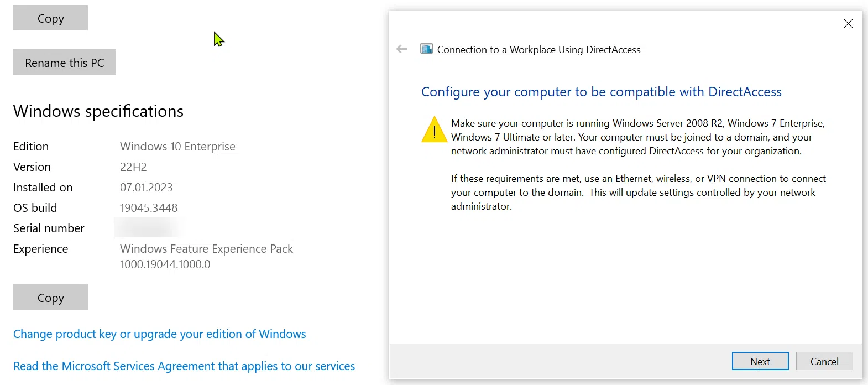Viewport: 868px width, 385px height.
Task: Select the OS build label
Action: (x=35, y=208)
